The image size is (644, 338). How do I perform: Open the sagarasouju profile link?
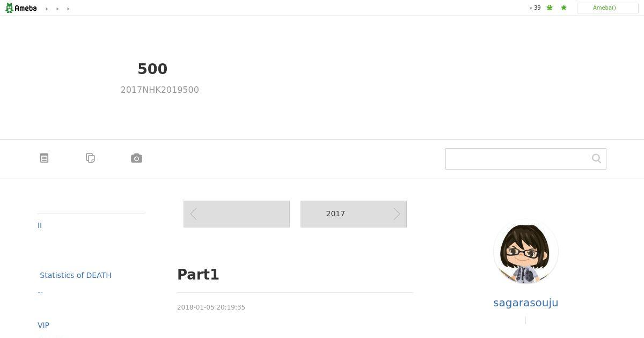pos(526,303)
